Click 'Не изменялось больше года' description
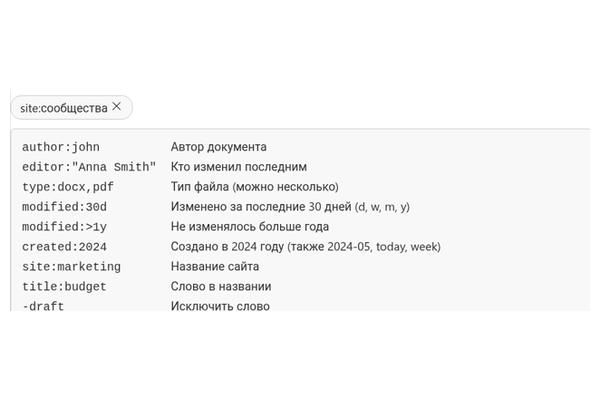600x400 pixels. [x=250, y=227]
